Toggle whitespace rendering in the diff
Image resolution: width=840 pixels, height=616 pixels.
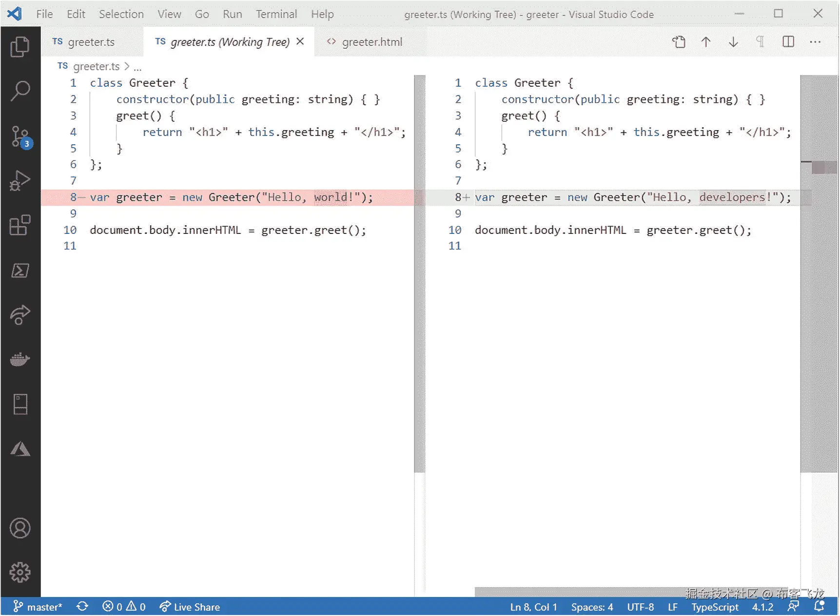coord(760,42)
